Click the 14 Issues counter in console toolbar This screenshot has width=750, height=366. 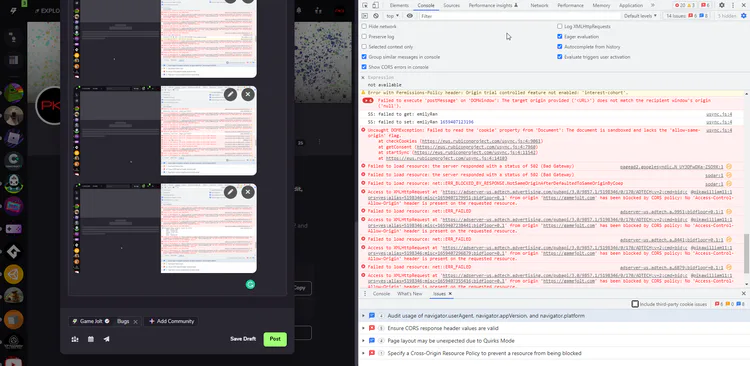(687, 16)
